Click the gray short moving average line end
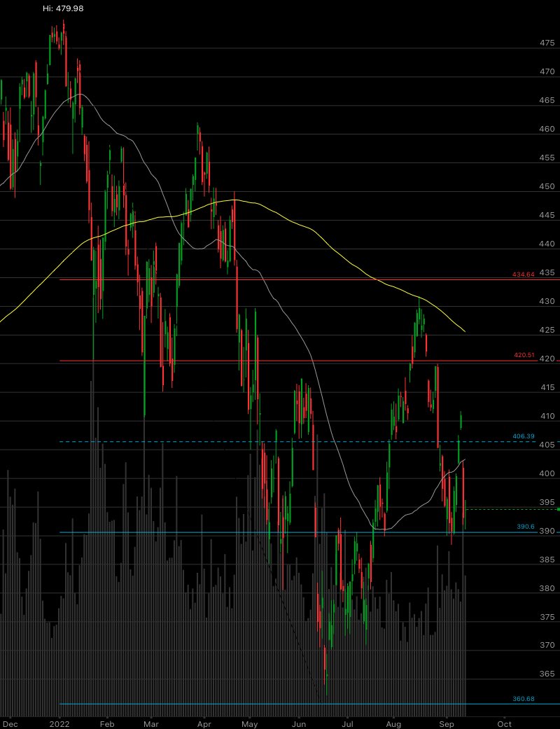This screenshot has height=729, width=560. pyautogui.click(x=464, y=460)
